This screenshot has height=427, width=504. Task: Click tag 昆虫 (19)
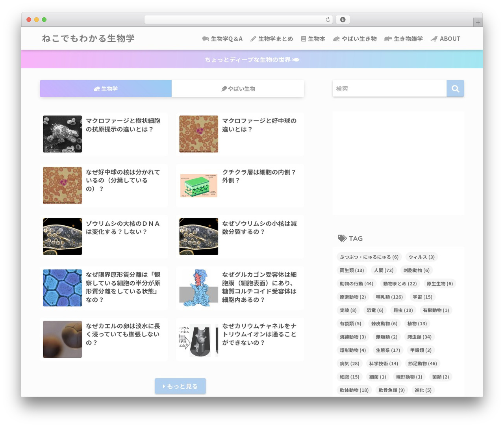coord(403,310)
